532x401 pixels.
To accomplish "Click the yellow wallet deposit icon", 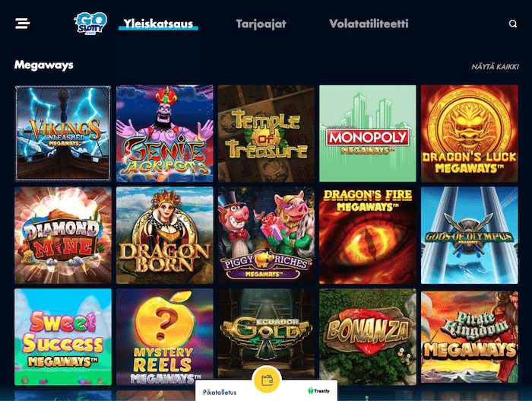I will tap(267, 379).
